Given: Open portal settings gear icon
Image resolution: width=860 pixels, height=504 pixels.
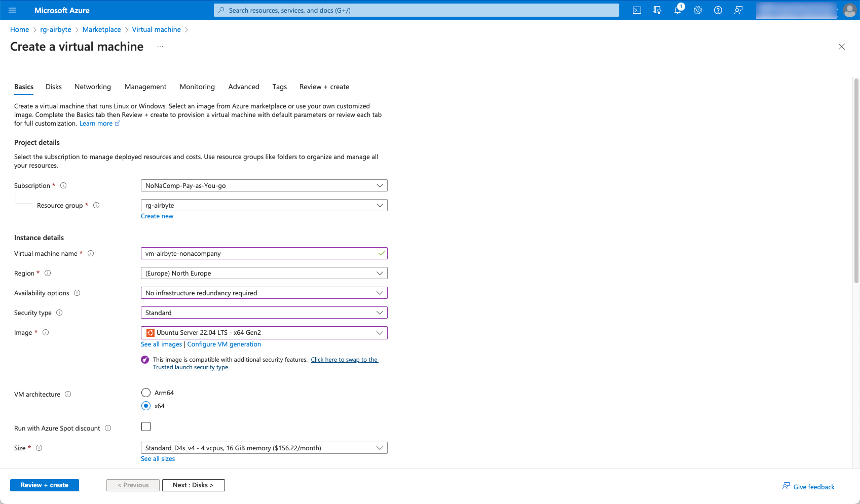Looking at the screenshot, I should click(698, 10).
